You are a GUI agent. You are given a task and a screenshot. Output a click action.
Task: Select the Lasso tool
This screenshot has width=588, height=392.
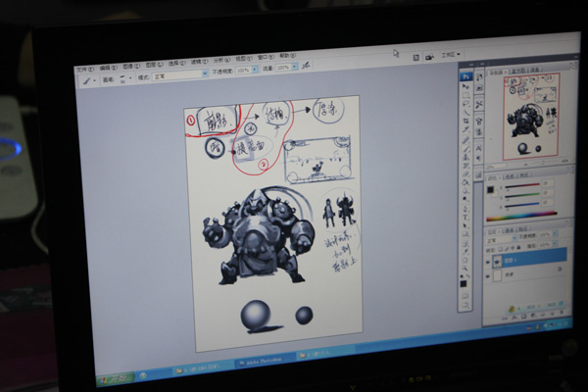tap(465, 104)
